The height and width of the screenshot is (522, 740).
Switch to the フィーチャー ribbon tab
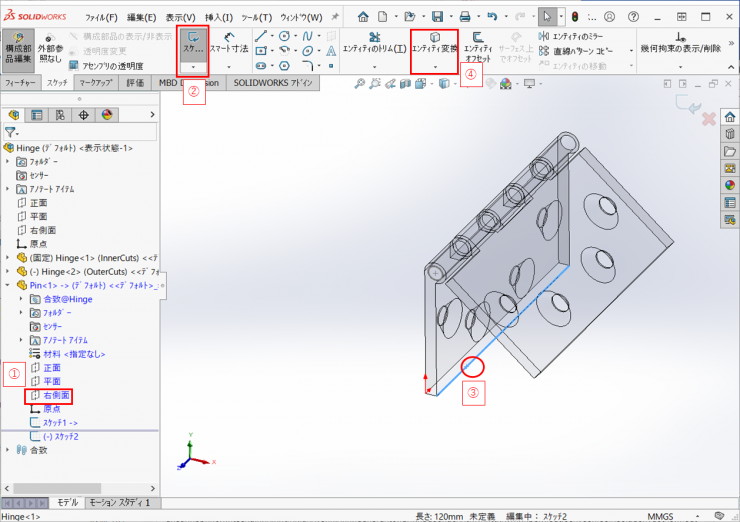21,83
